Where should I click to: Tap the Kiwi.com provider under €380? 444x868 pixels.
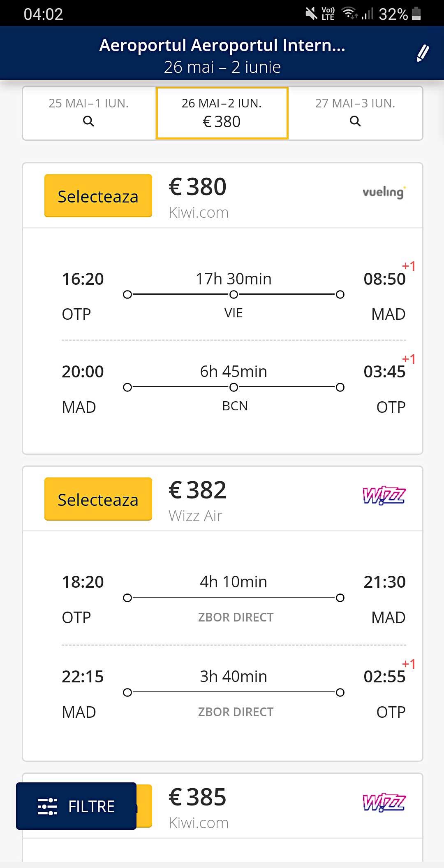point(199,213)
